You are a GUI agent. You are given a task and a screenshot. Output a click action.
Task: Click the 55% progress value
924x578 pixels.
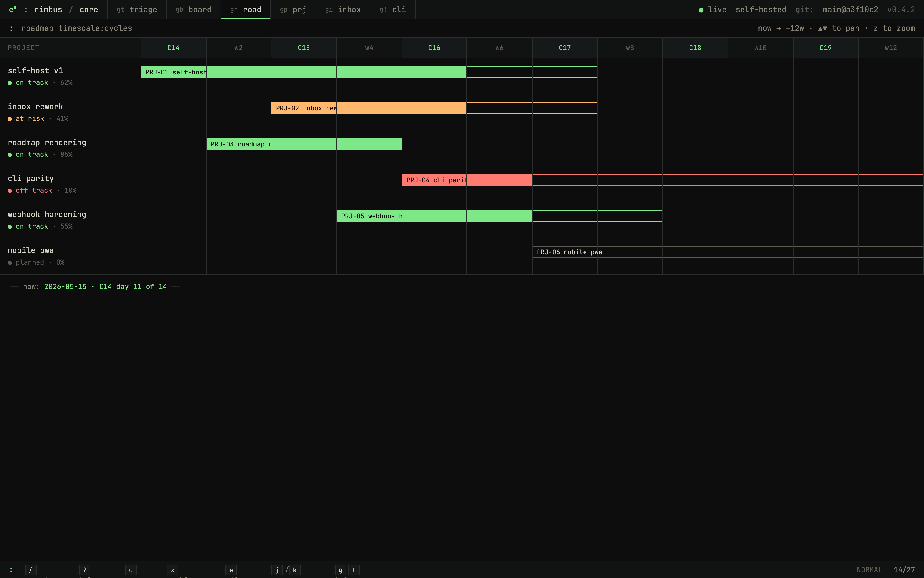67,226
